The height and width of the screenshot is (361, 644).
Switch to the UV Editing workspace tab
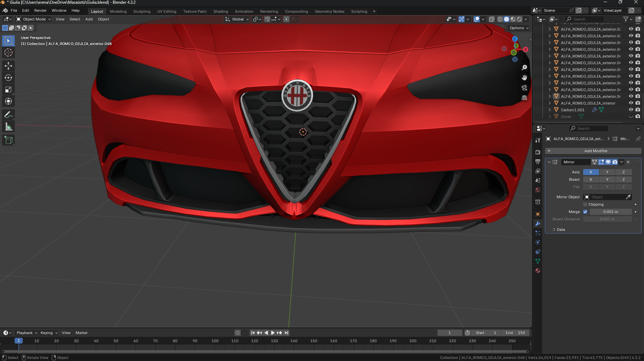pyautogui.click(x=167, y=11)
